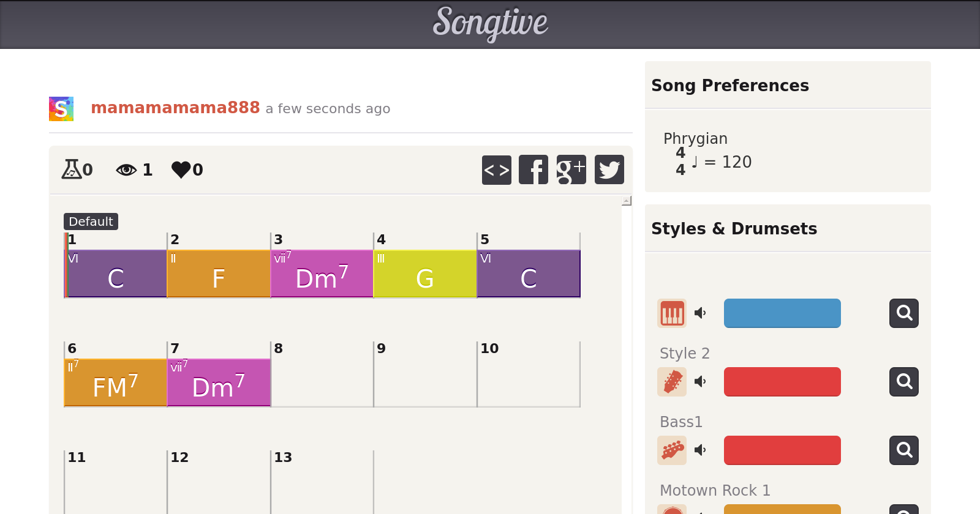Select the FM7 chord in measure 6
The image size is (980, 514).
coord(115,383)
